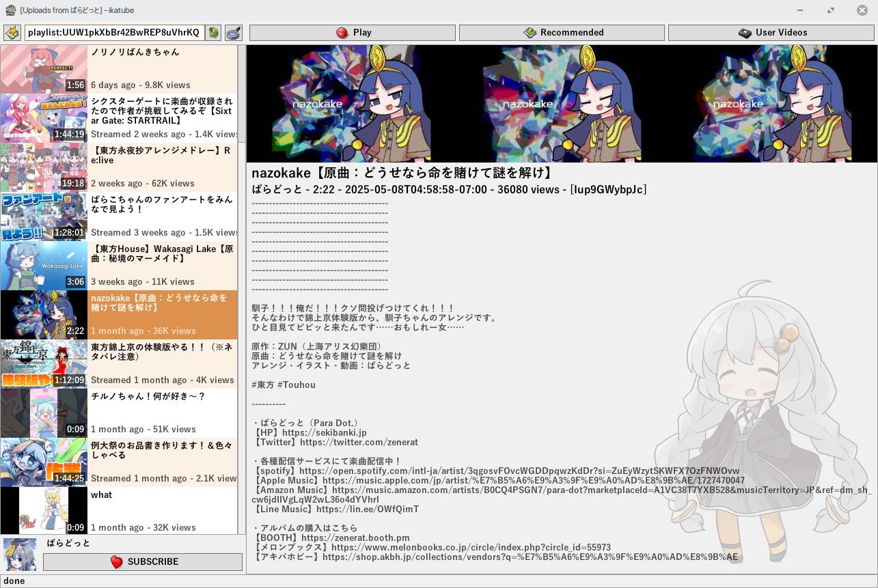Focus the playlist search input field

click(115, 33)
